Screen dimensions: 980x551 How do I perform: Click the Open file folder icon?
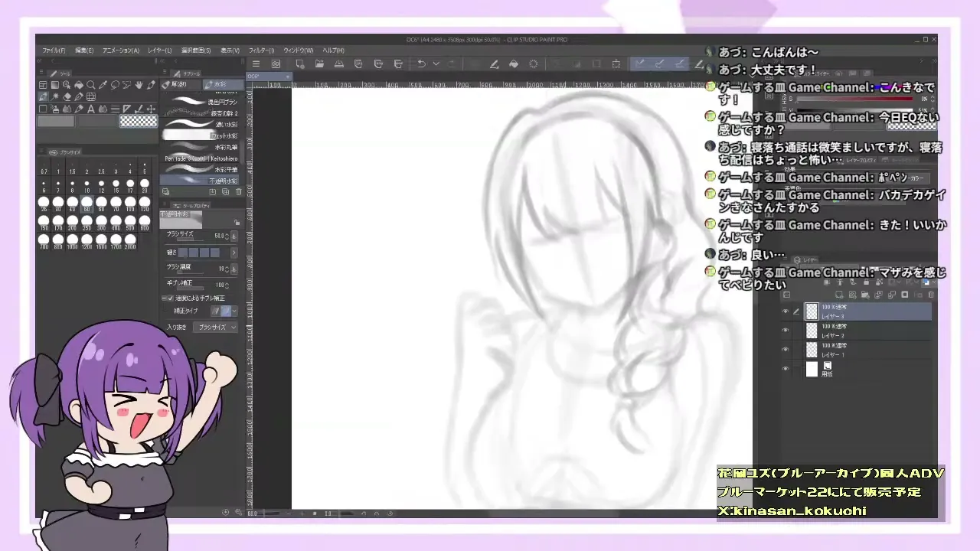(x=320, y=64)
